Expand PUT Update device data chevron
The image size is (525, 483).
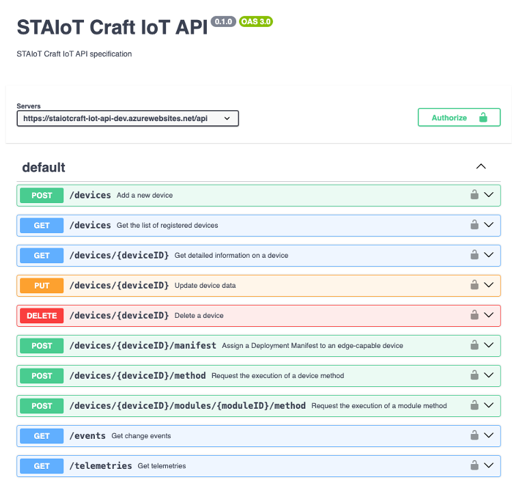point(489,285)
